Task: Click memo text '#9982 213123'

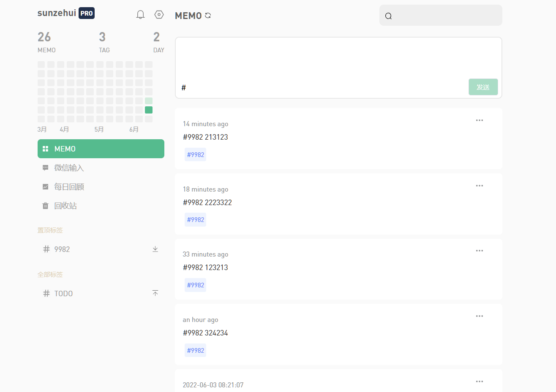Action: pyautogui.click(x=205, y=137)
